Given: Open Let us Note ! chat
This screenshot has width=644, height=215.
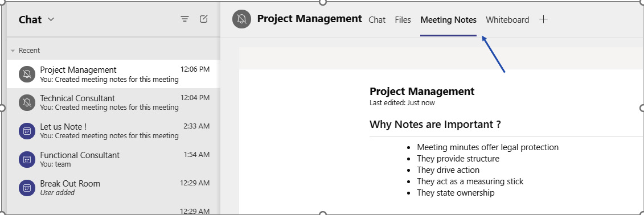Looking at the screenshot, I should [113, 131].
